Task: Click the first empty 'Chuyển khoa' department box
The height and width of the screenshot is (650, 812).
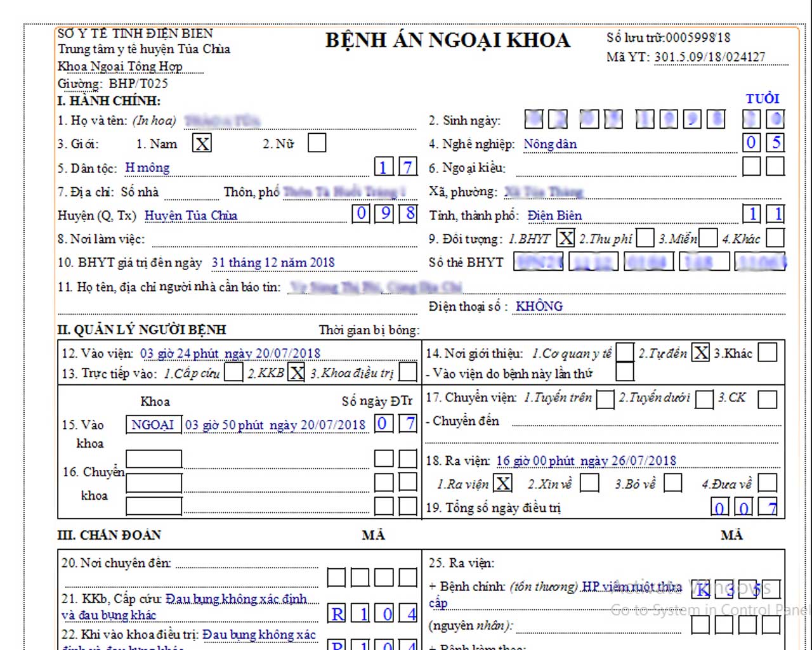Action: coord(154,458)
